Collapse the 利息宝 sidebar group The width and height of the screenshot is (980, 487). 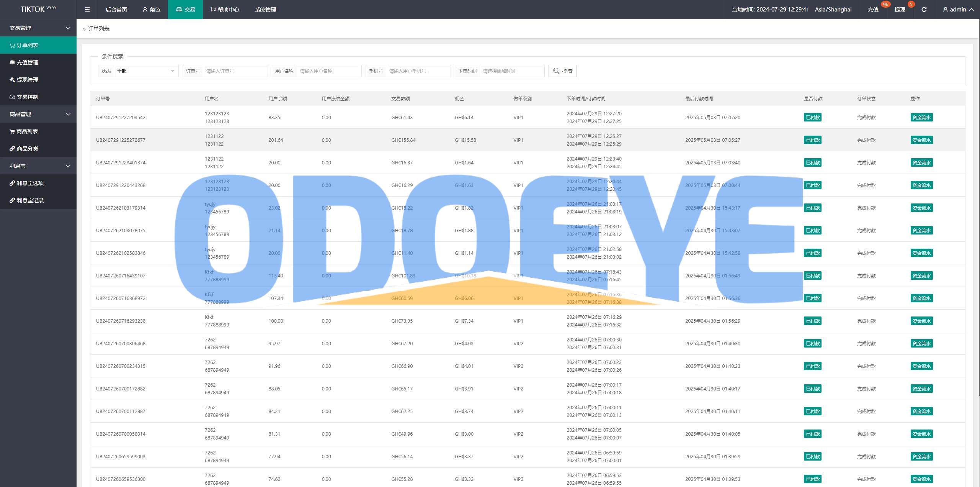point(38,166)
